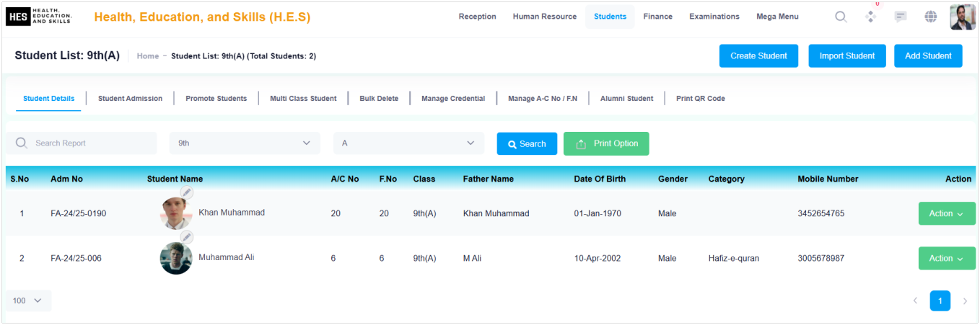Change rows-per-page 100 selector
This screenshot has height=325, width=980.
coord(28,300)
